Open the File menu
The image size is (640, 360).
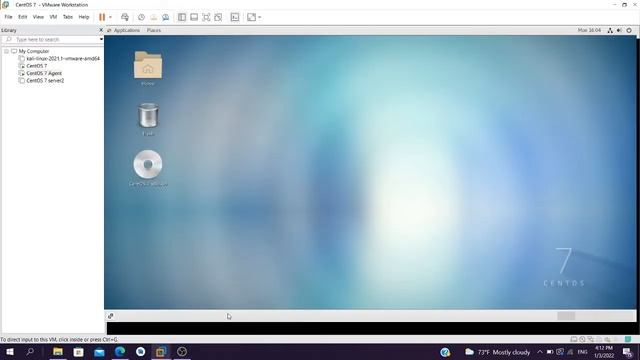8,17
